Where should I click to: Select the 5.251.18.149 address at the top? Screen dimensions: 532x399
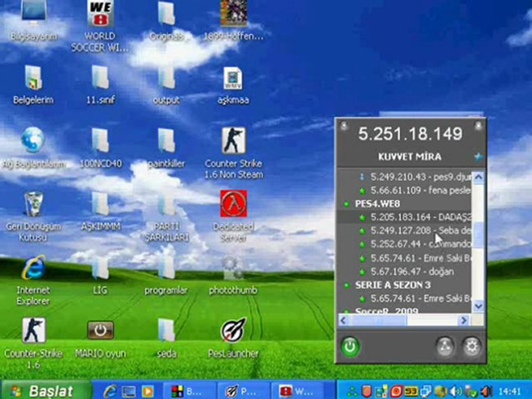410,134
